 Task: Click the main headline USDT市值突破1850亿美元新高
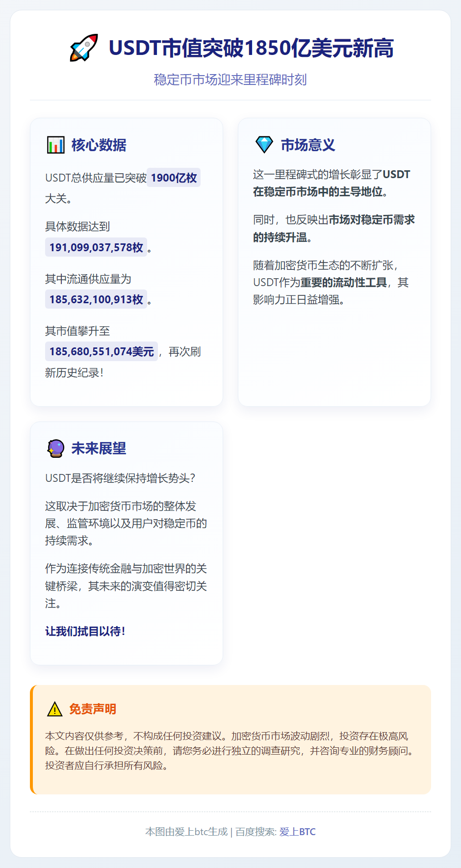(251, 48)
